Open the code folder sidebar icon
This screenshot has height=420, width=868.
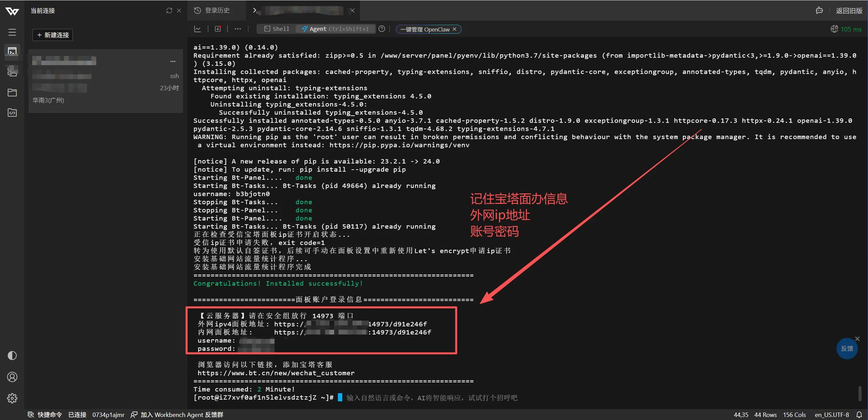click(x=12, y=112)
